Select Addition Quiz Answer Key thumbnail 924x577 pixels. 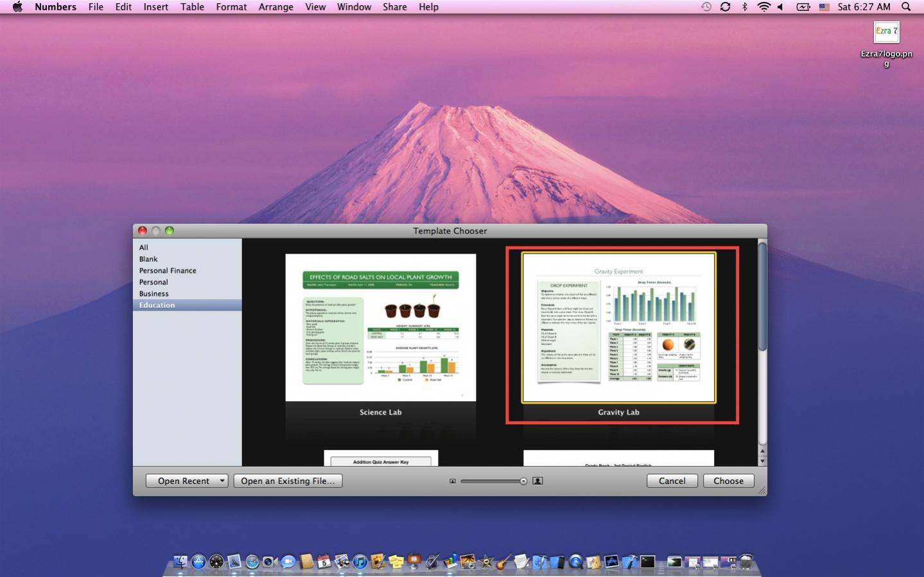381,458
